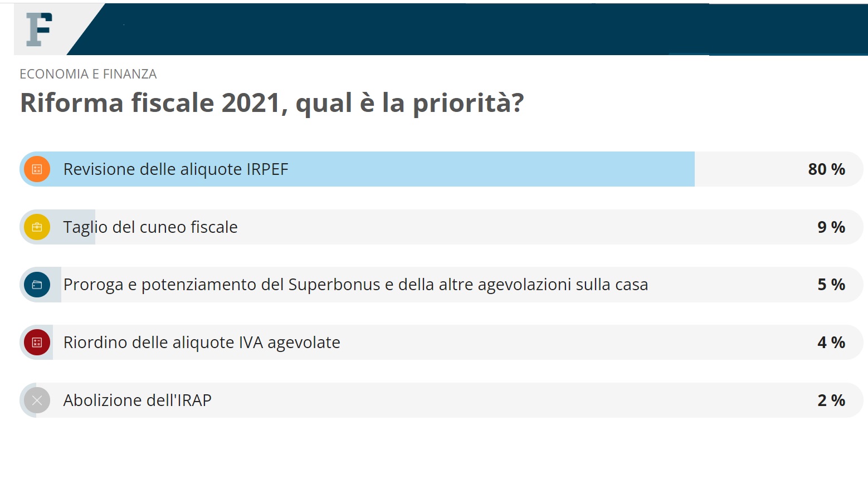Image resolution: width=868 pixels, height=489 pixels.
Task: Click the 5 % result value
Action: tap(831, 285)
